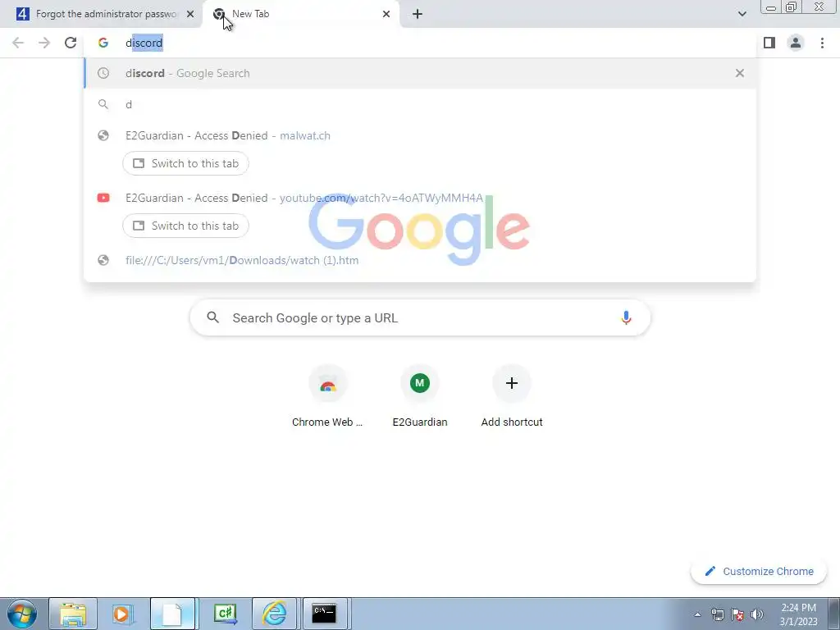Select the discord Google Search suggestion
840x630 pixels.
click(x=420, y=73)
